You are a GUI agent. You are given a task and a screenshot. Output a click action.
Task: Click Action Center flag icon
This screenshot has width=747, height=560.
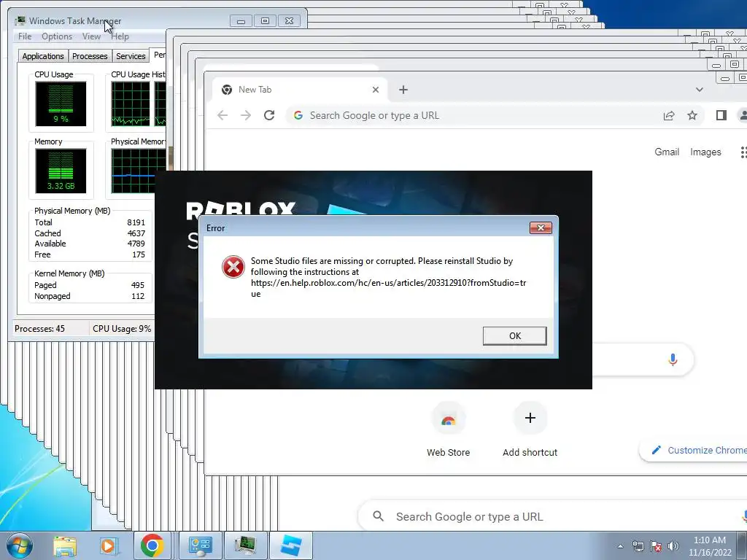(x=656, y=547)
